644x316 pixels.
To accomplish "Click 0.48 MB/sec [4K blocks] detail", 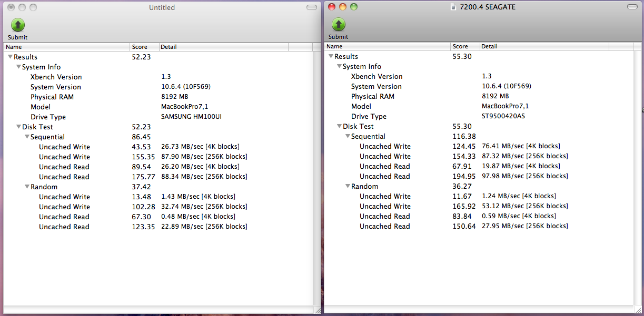I will (x=198, y=217).
